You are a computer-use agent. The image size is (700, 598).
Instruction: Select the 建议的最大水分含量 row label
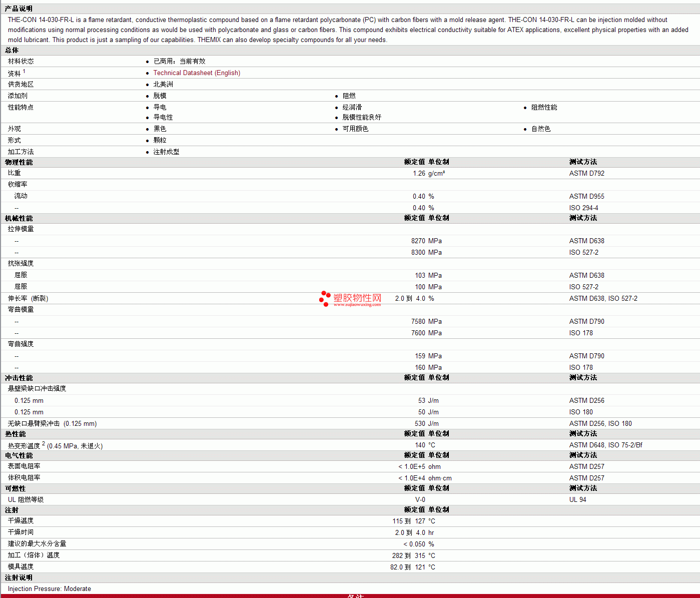[37, 544]
